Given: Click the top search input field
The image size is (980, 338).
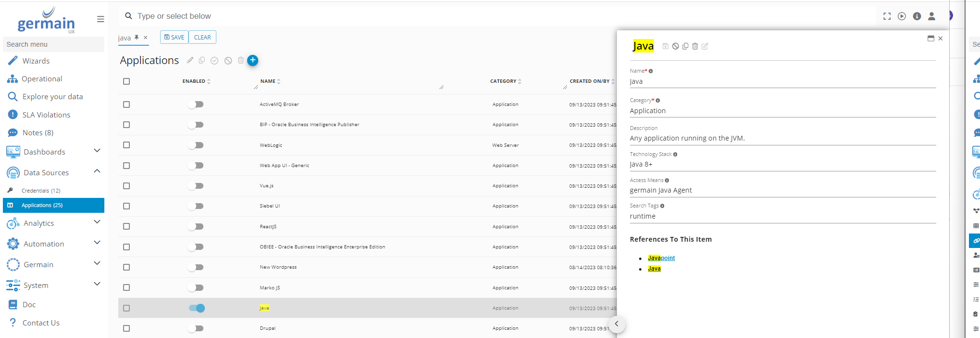Looking at the screenshot, I should click(x=337, y=16).
